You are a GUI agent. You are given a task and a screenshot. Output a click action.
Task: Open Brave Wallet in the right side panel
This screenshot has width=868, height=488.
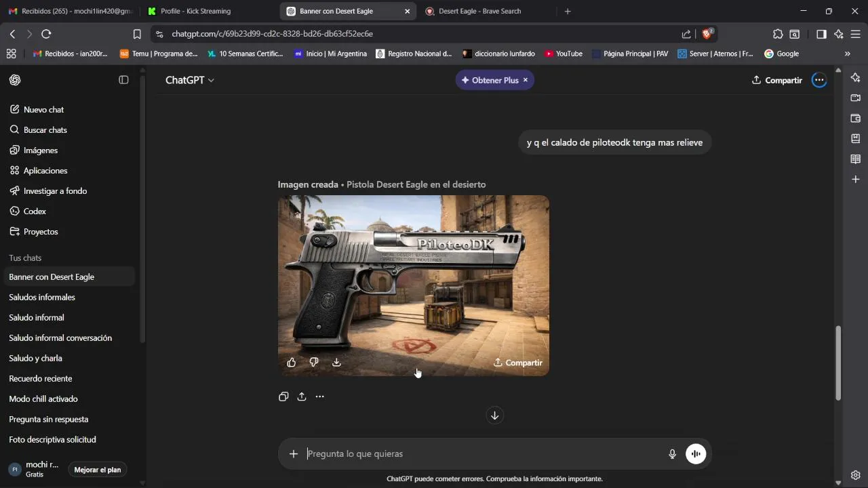856,118
